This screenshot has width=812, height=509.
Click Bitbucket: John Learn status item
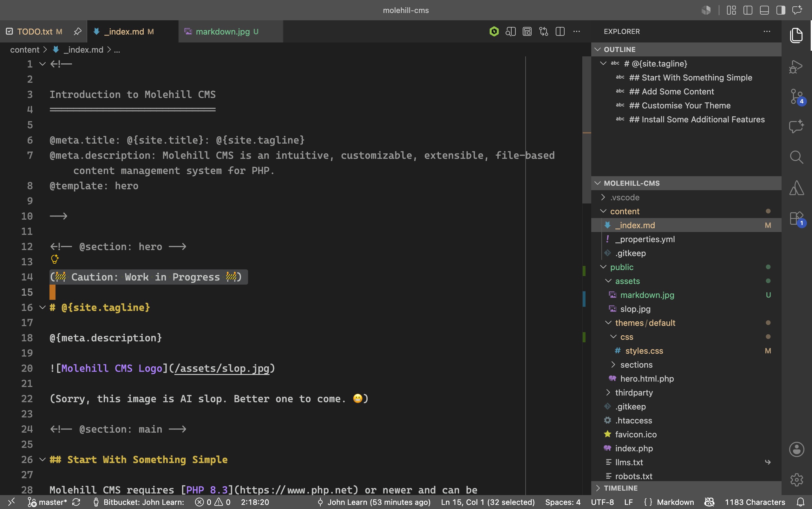click(139, 502)
